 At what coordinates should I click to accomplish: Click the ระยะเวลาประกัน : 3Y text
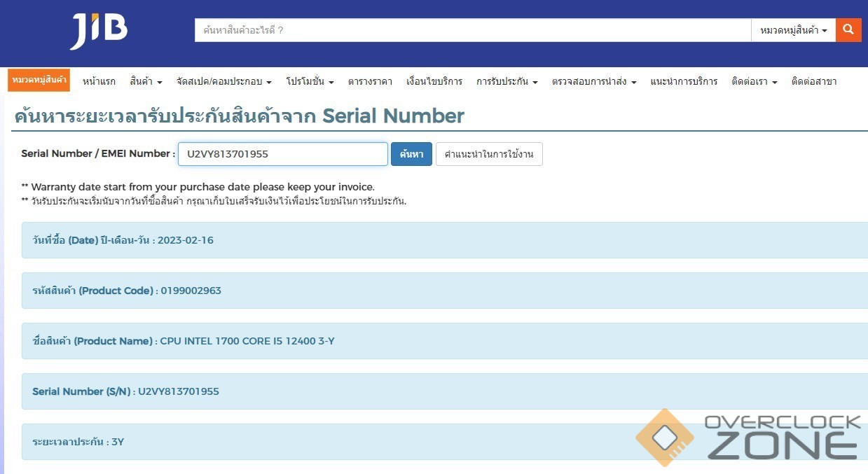tap(78, 442)
